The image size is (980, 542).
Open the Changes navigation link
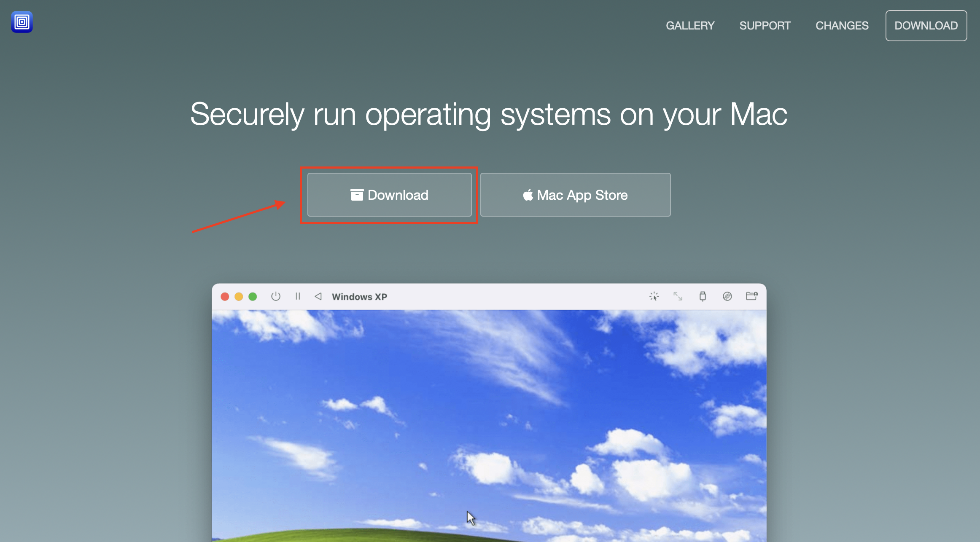click(842, 26)
